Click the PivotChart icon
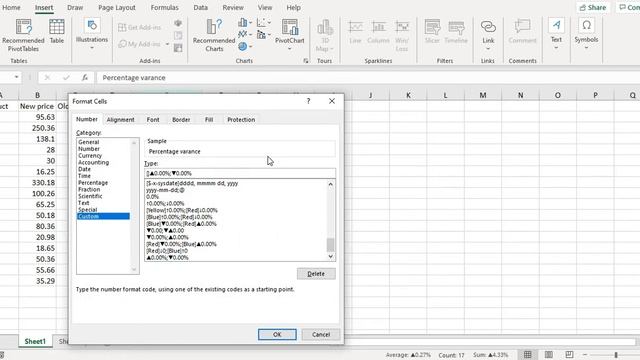This screenshot has width=640, height=360. point(290,34)
